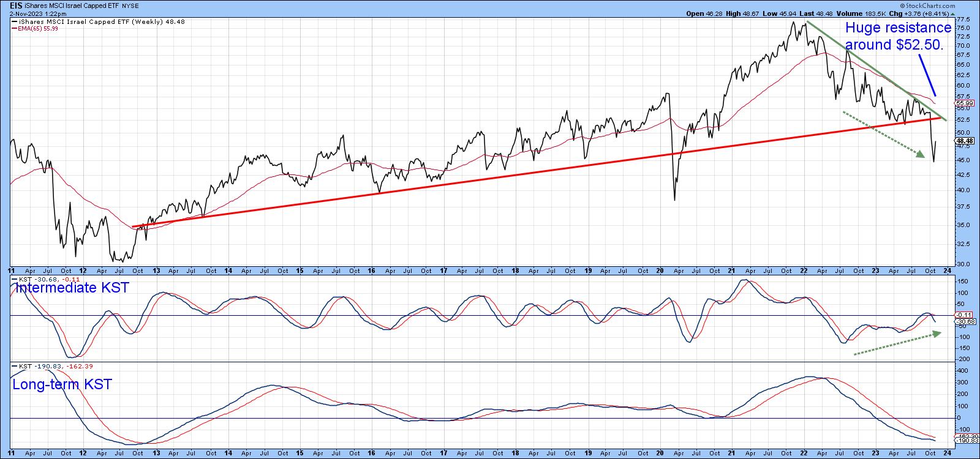Click the 2020 crash low on price line
The image size is (980, 459).
(674, 200)
